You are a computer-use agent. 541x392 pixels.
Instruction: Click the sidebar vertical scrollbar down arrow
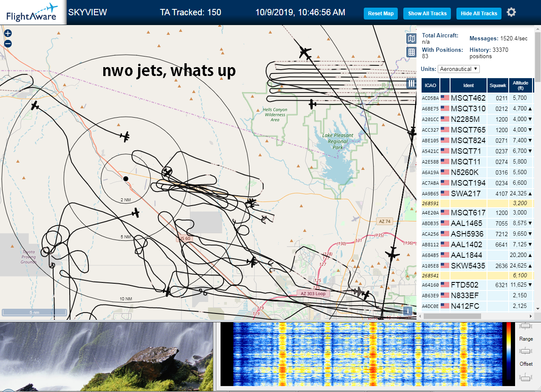tap(538, 309)
